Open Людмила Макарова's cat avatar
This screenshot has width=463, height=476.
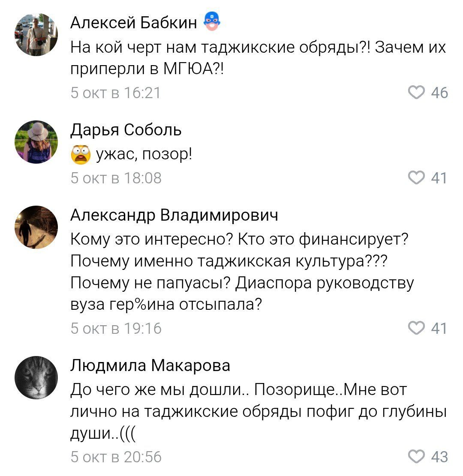36,377
